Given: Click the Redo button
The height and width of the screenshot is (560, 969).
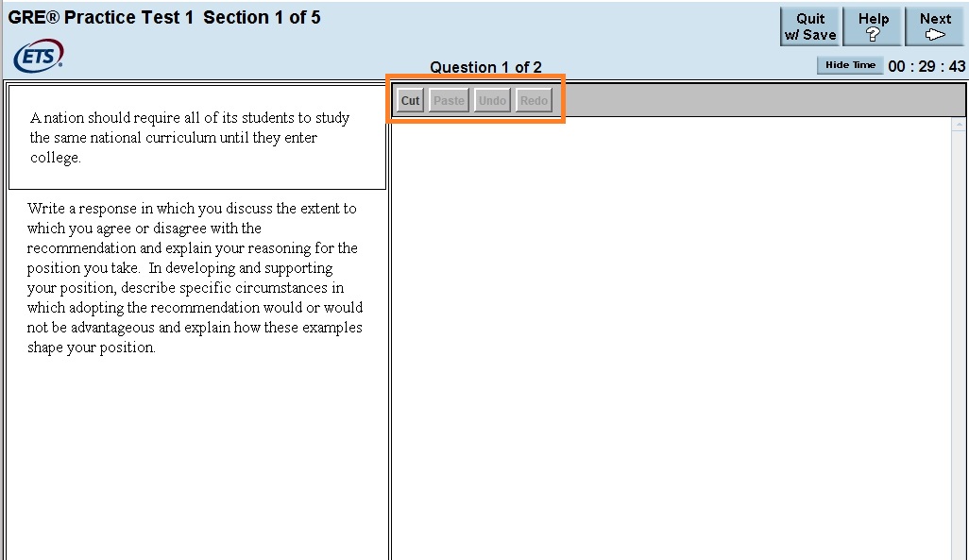Looking at the screenshot, I should pos(534,101).
